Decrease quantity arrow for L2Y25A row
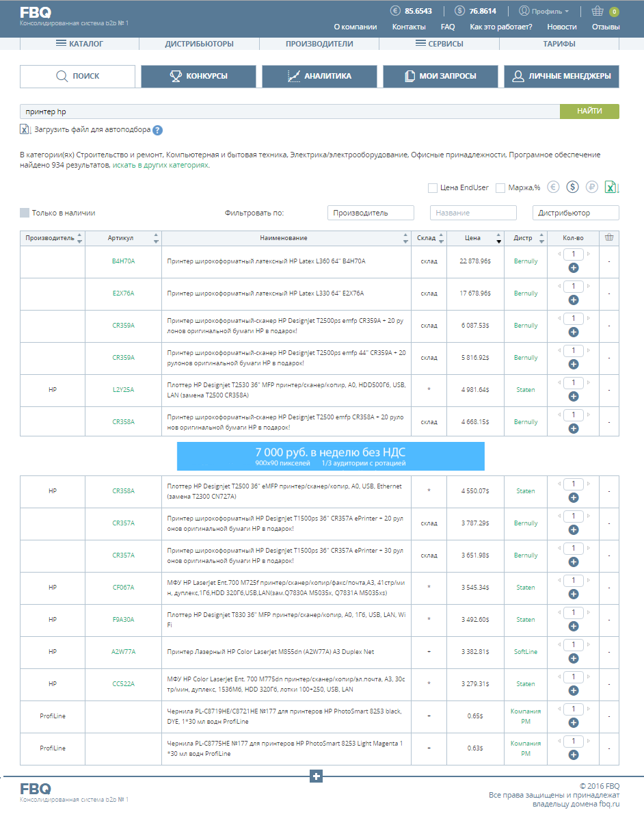 559,382
